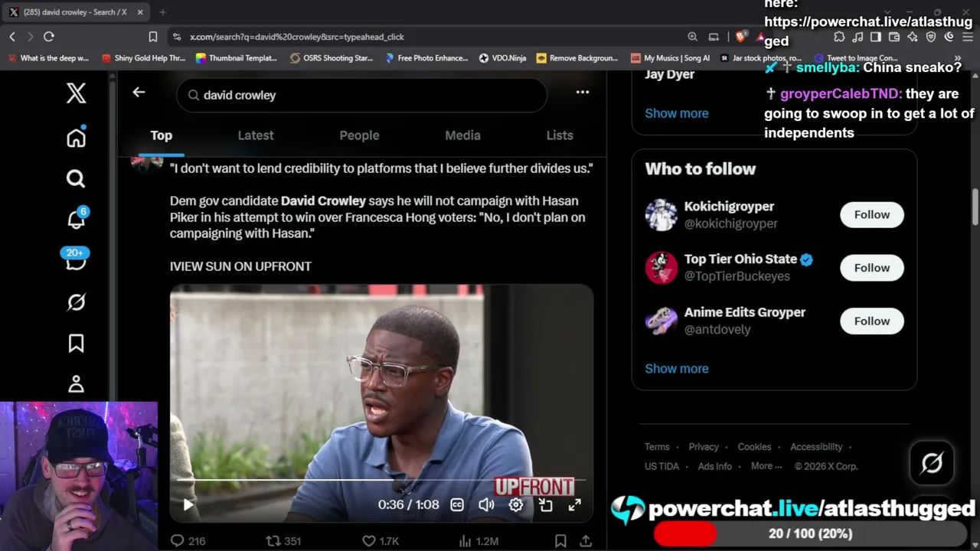Go back using the search page arrow
980x551 pixels.
[139, 92]
